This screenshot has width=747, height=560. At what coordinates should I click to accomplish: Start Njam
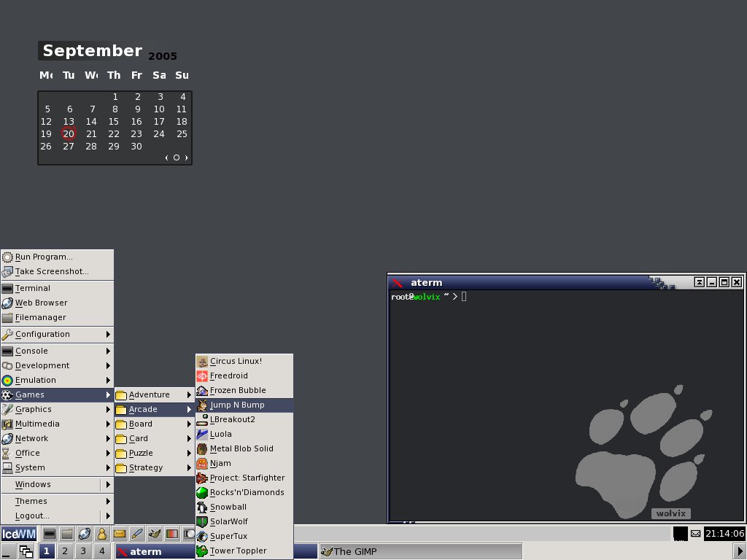point(244,463)
